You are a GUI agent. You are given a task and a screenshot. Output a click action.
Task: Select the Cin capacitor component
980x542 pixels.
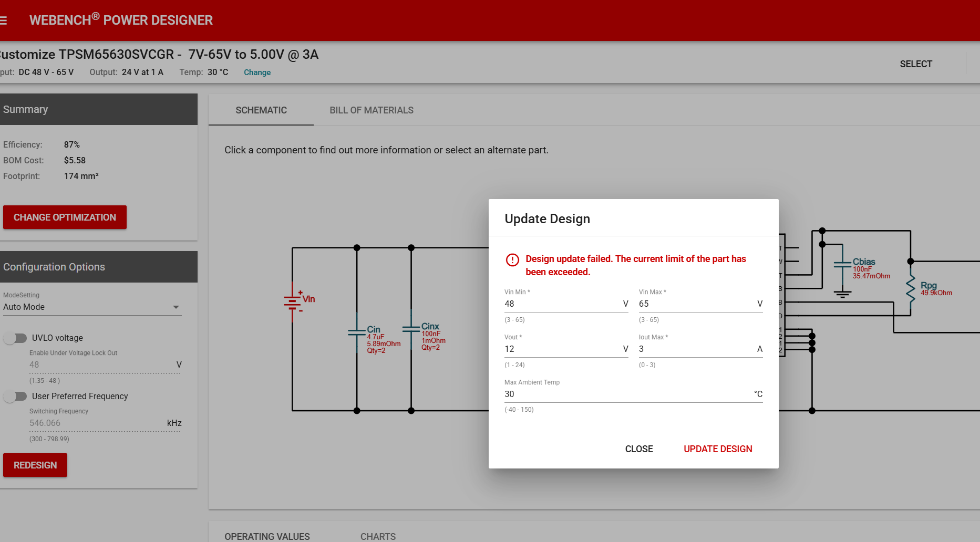357,332
